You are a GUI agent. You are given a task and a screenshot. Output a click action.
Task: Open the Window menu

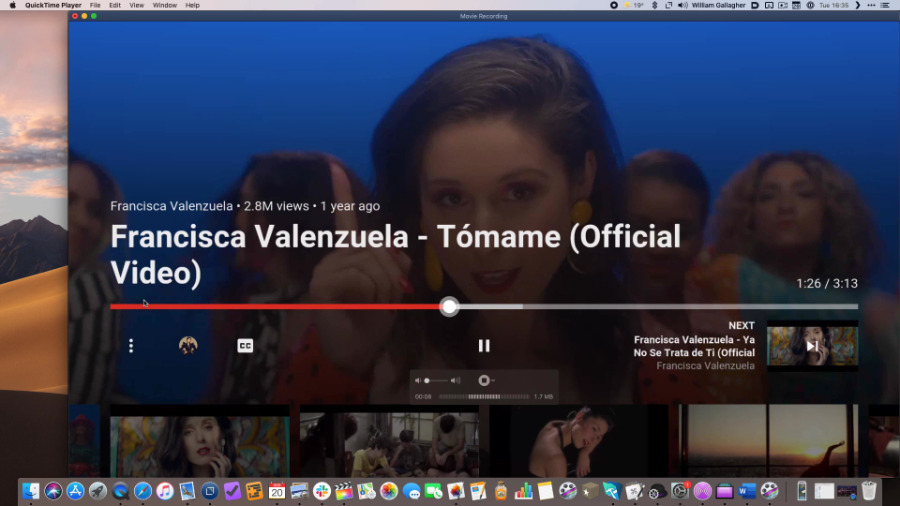click(165, 5)
